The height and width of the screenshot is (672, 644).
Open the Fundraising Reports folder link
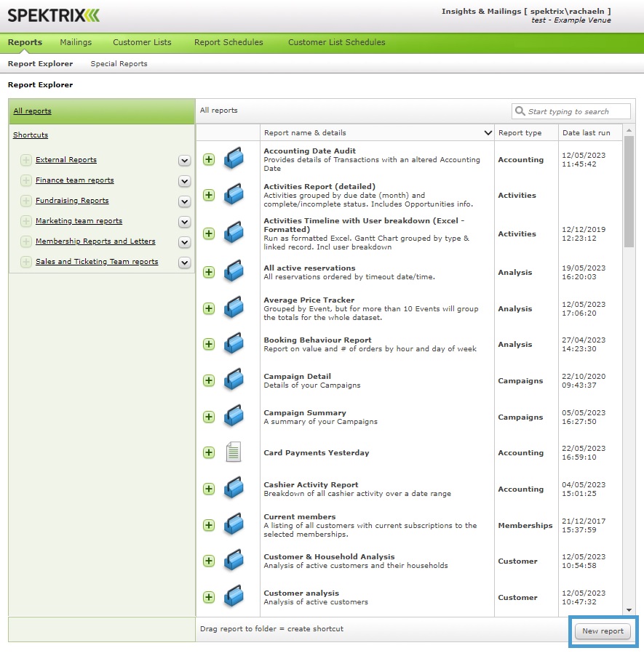pos(72,201)
